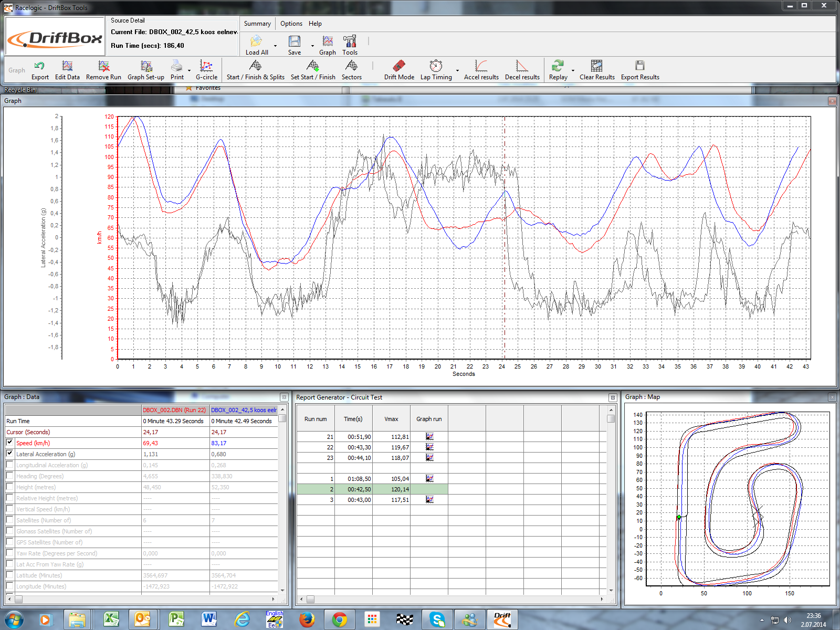Screen dimensions: 840x630
Task: Uncheck Lateral Acceleration (g) channel
Action: [9, 454]
